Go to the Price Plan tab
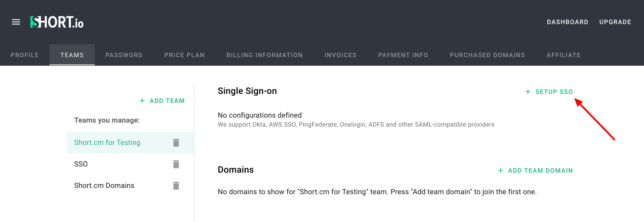This screenshot has height=222, width=644. click(185, 55)
